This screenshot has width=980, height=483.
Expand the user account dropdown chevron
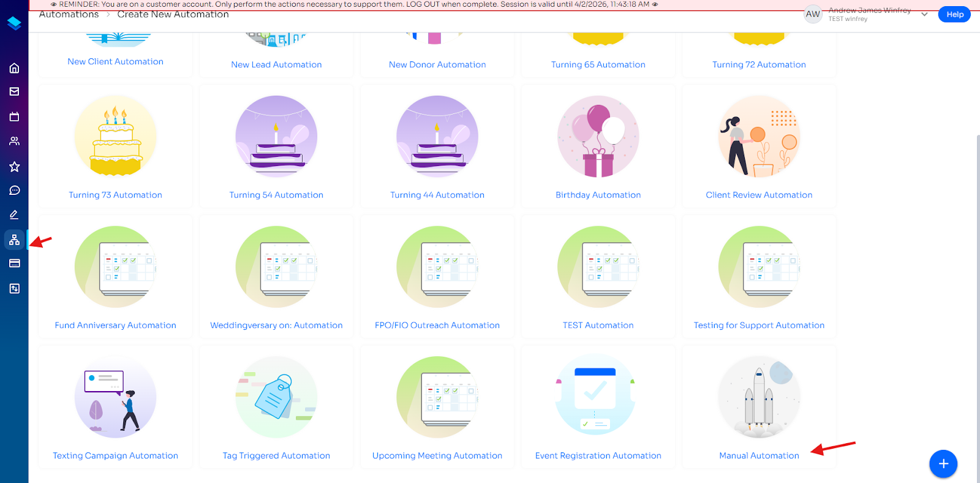(924, 14)
